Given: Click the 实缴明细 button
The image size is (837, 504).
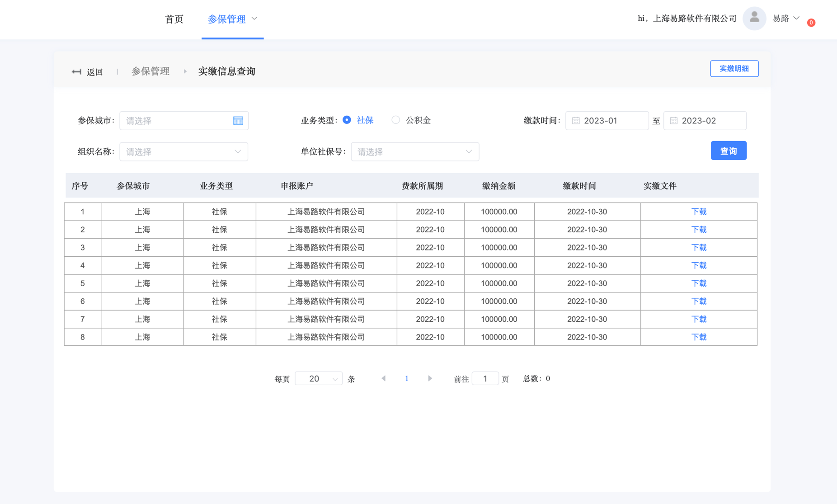Looking at the screenshot, I should pos(734,69).
